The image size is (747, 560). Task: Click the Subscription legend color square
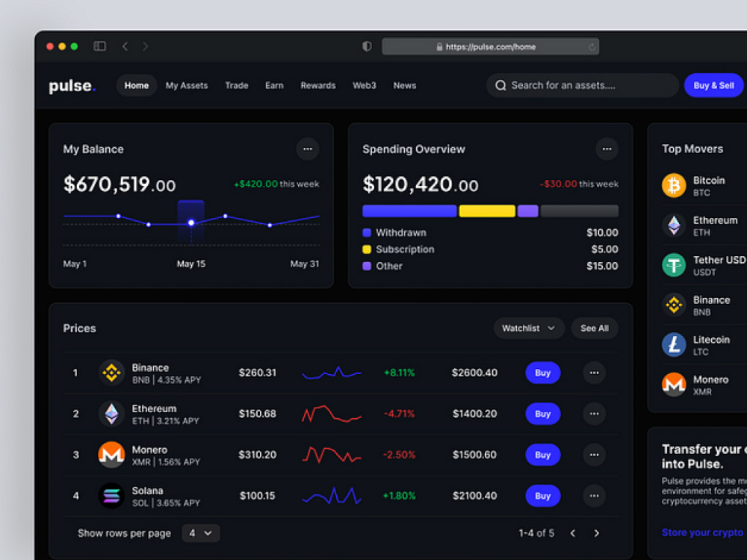[x=367, y=249]
